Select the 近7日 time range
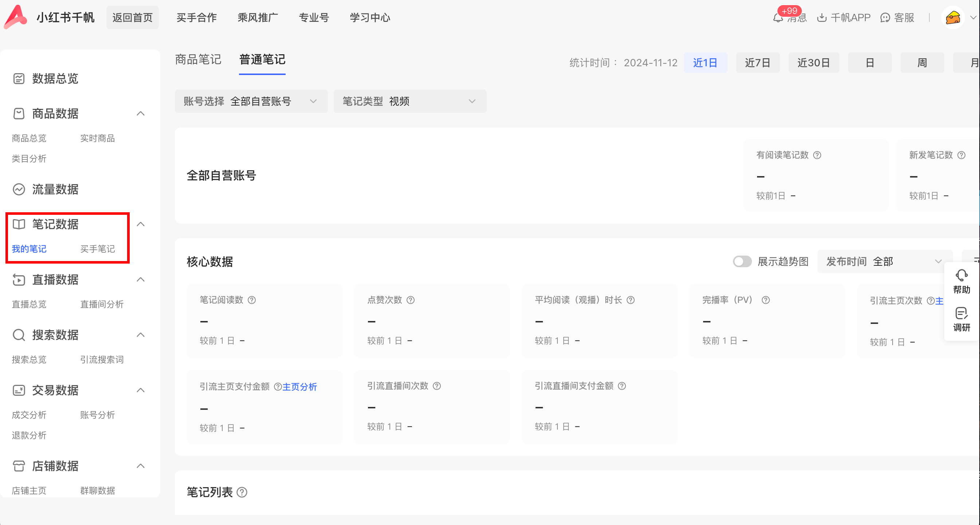Screen dimensions: 980x525 point(757,63)
